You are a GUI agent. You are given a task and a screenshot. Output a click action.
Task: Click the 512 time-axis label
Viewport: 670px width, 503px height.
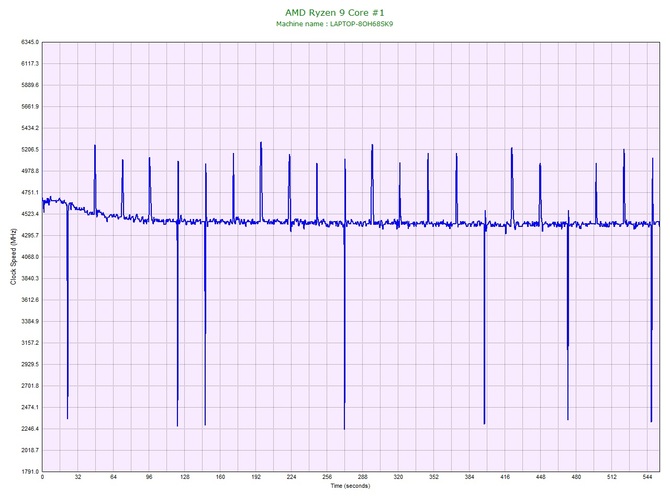tap(612, 477)
